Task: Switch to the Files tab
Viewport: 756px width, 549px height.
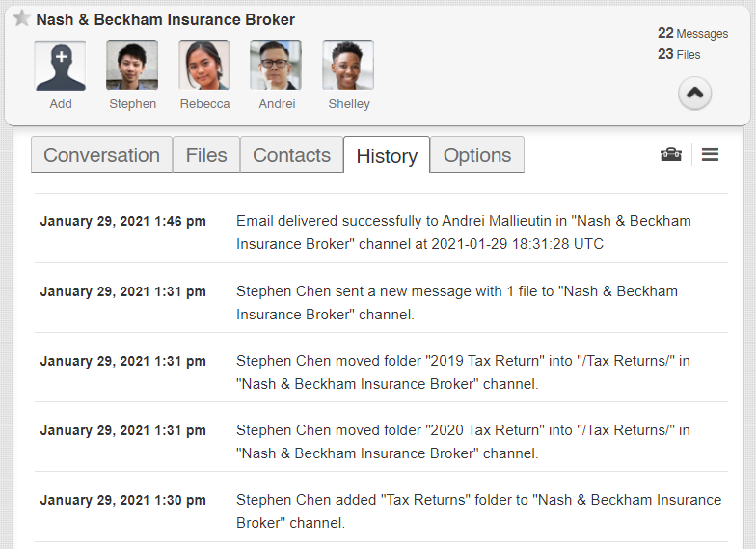Action: click(x=206, y=155)
